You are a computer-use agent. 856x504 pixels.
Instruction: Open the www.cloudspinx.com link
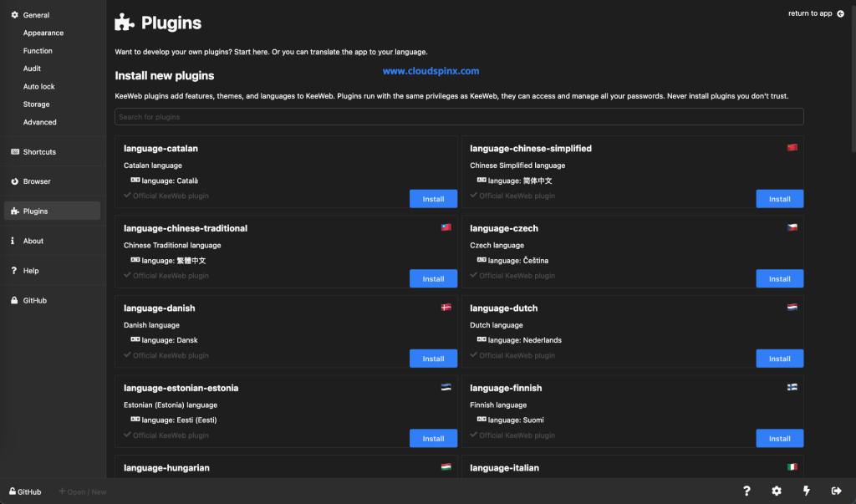click(x=429, y=70)
